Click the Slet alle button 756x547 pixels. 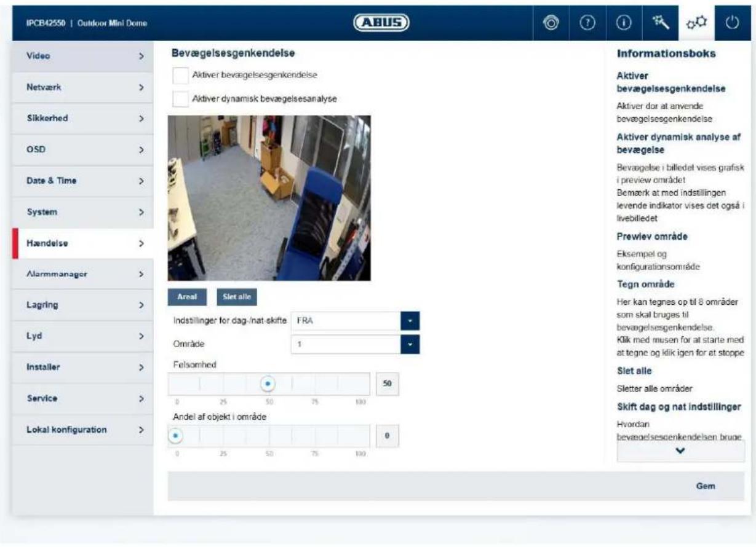tap(237, 297)
